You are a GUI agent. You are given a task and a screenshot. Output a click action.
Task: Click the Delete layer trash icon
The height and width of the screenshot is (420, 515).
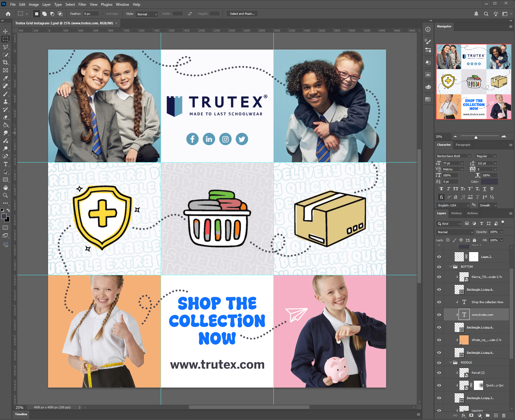click(504, 415)
